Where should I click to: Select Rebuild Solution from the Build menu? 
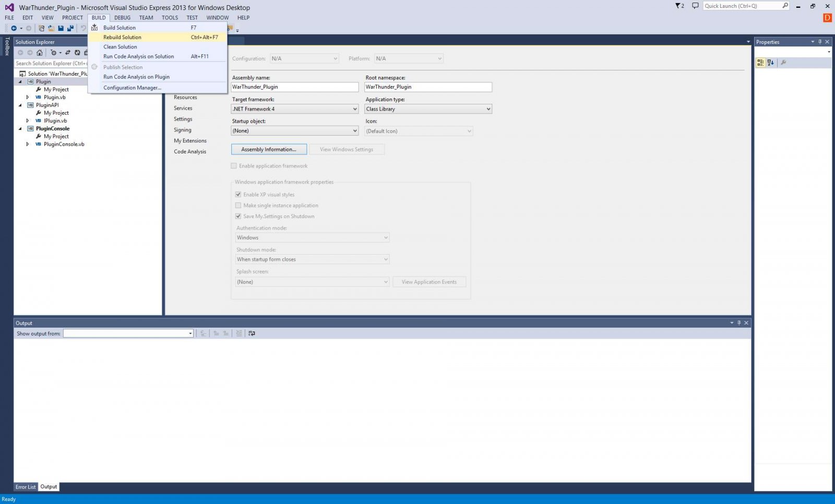click(122, 38)
